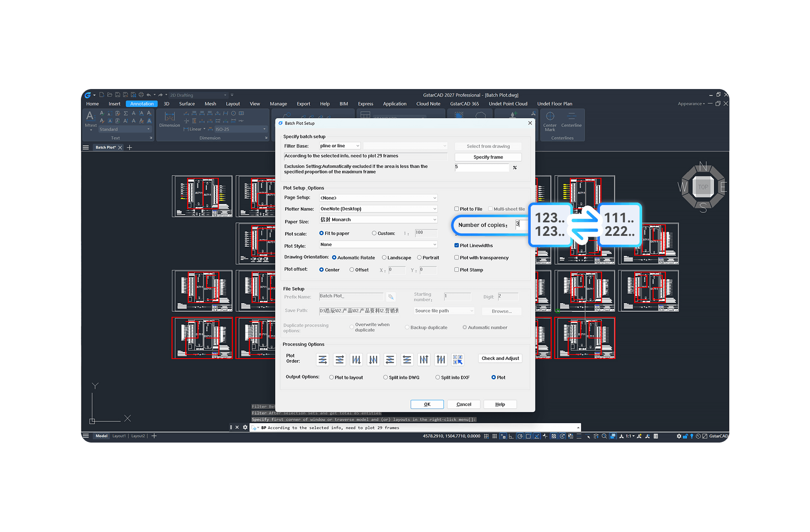
Task: Click the Mtext tool in the ribbon
Action: (x=91, y=120)
